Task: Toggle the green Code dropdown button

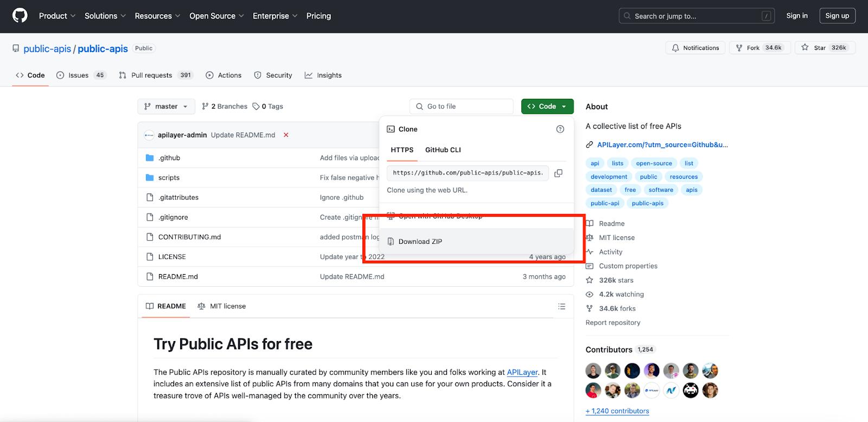Action: (547, 106)
